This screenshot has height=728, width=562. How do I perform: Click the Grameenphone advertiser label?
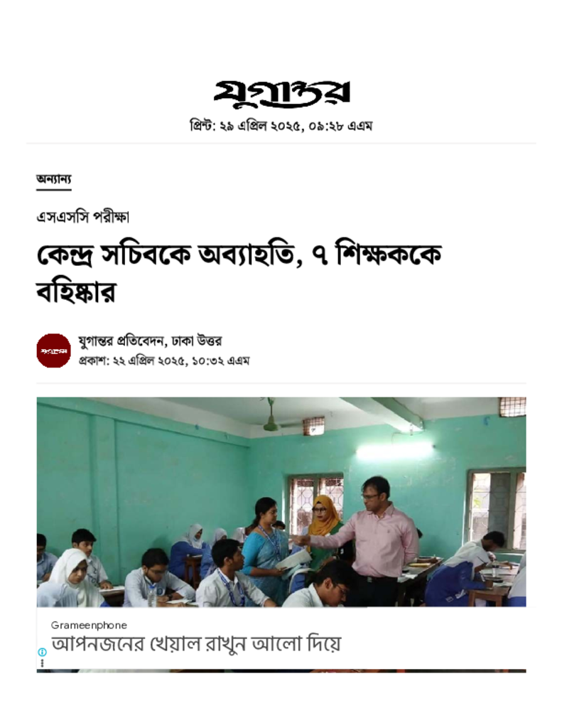pyautogui.click(x=89, y=625)
